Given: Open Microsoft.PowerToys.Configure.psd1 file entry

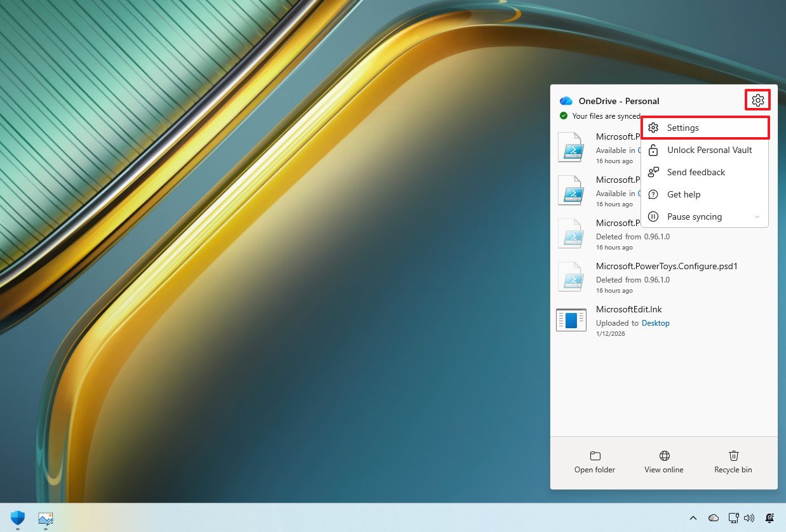Looking at the screenshot, I should click(x=666, y=266).
